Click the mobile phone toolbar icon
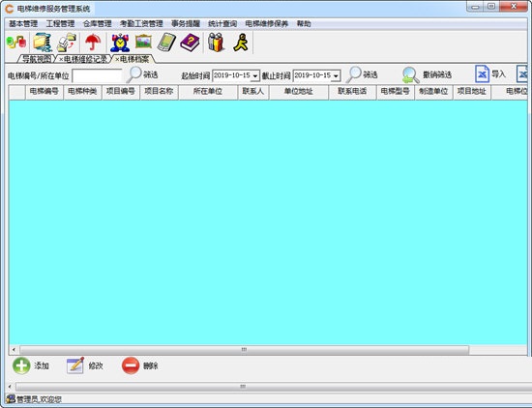 166,43
